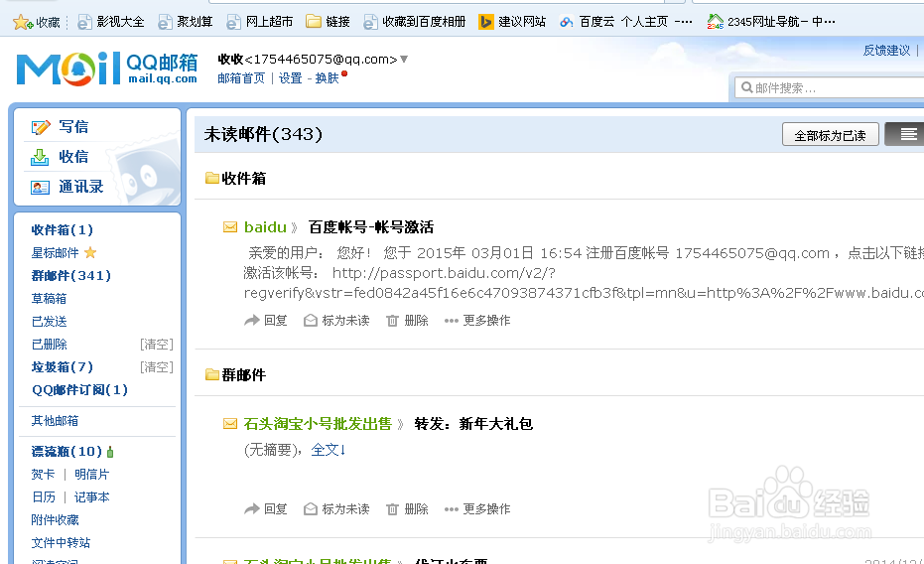This screenshot has height=564, width=924.
Task: Open 邮箱首页 link
Action: coord(241,78)
